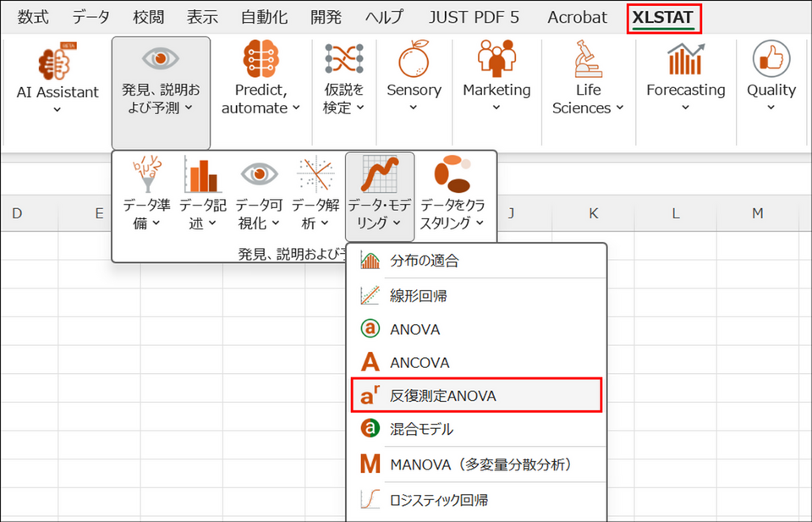The height and width of the screenshot is (522, 812).
Task: Click the Sensory orange fruit icon
Action: click(414, 59)
